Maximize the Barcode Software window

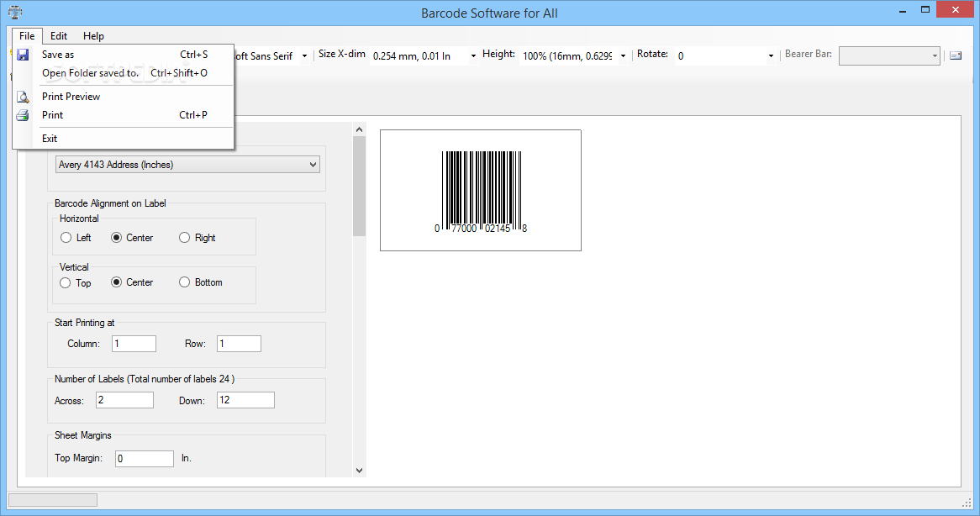coord(925,10)
